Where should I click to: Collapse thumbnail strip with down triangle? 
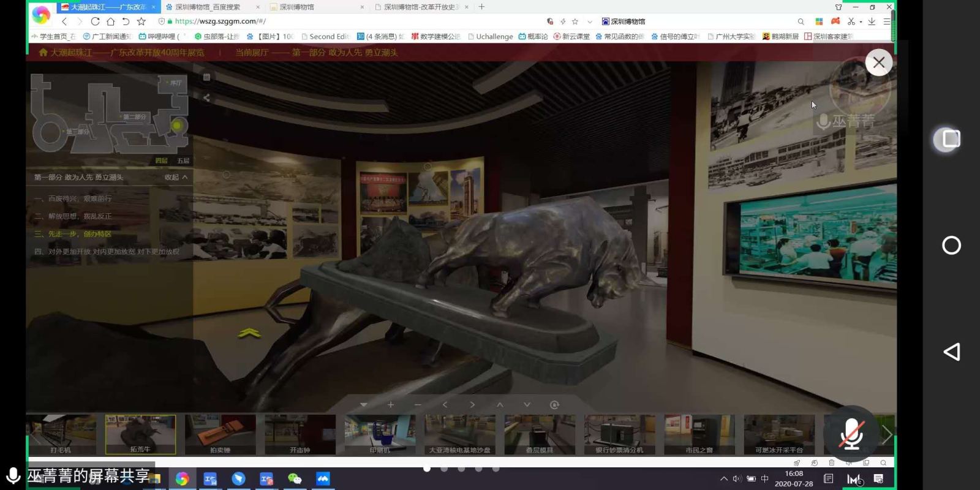click(364, 405)
